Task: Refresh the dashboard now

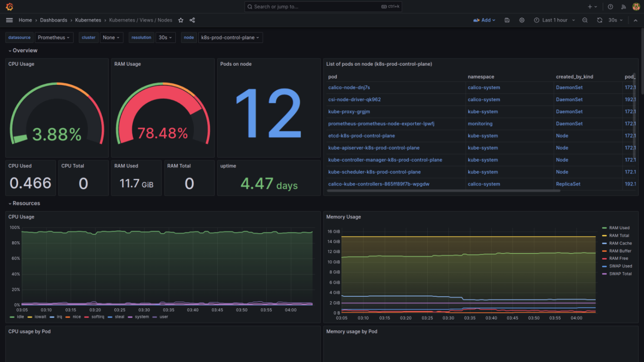Action: tap(600, 20)
